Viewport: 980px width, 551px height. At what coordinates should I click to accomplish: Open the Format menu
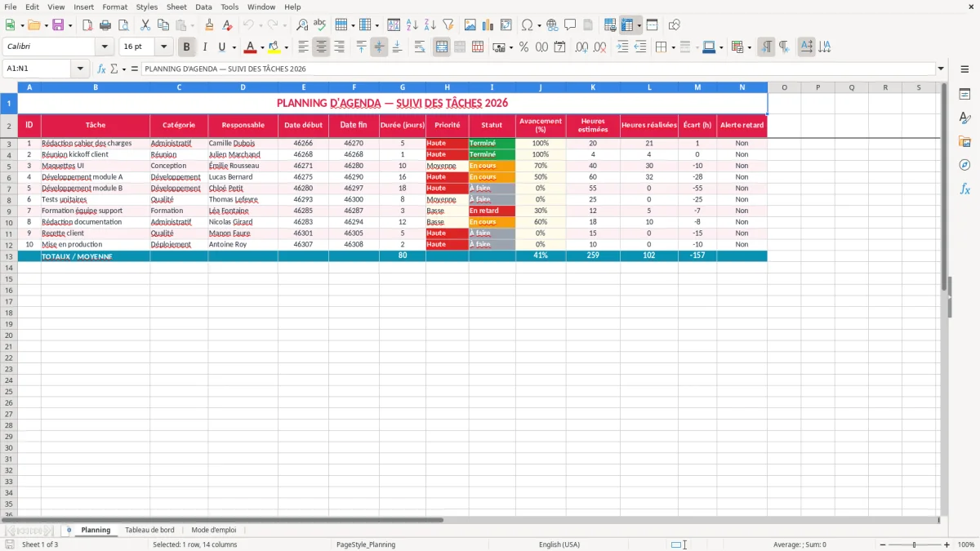[114, 7]
